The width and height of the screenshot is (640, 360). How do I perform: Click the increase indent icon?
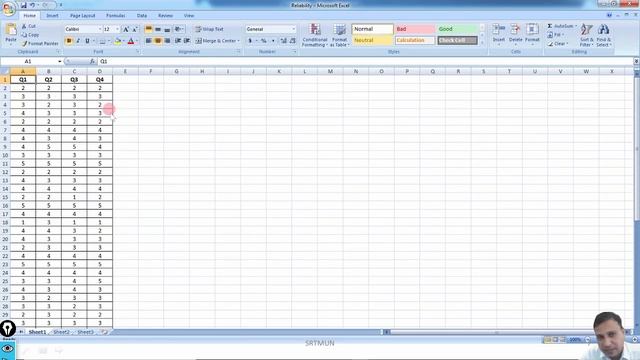click(x=187, y=41)
